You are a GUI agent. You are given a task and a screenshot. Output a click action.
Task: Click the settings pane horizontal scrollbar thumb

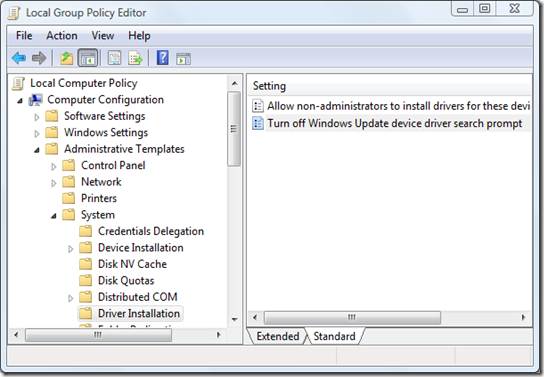352,317
